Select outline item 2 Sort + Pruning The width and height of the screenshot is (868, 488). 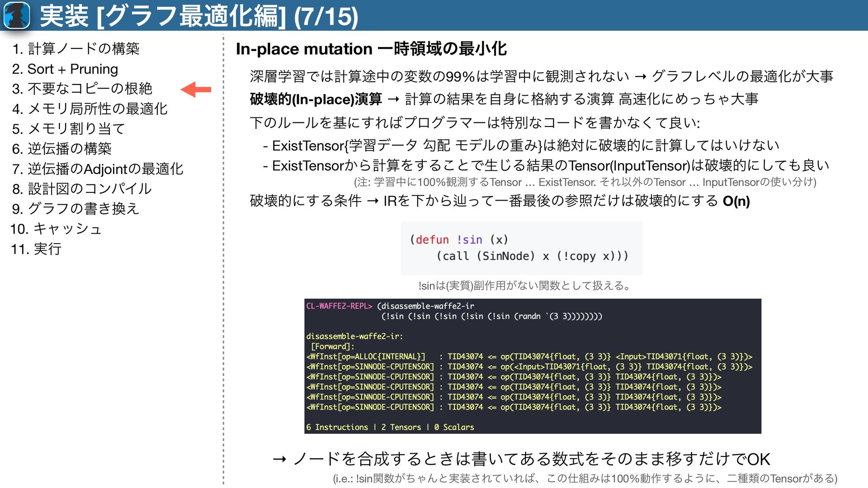[x=65, y=69]
